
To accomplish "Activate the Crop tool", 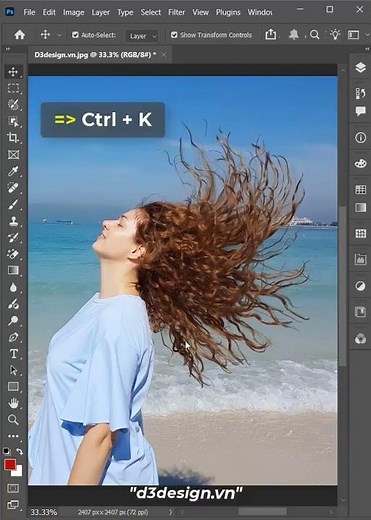I will tap(13, 138).
